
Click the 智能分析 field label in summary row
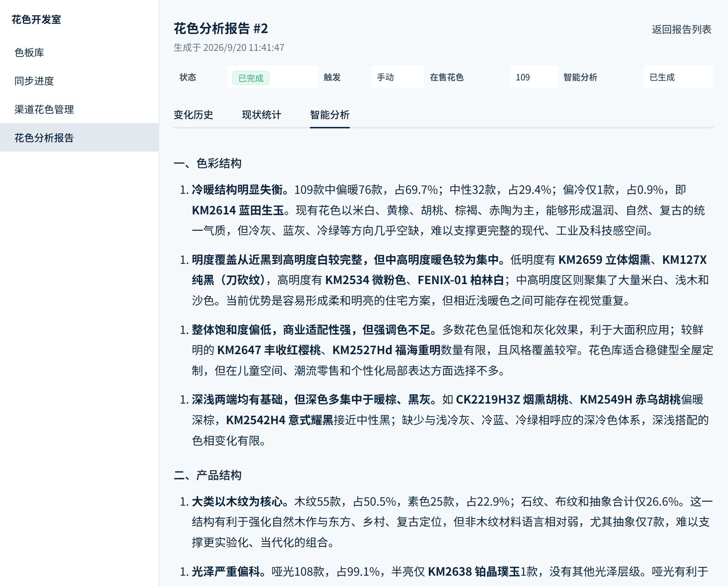pos(580,77)
